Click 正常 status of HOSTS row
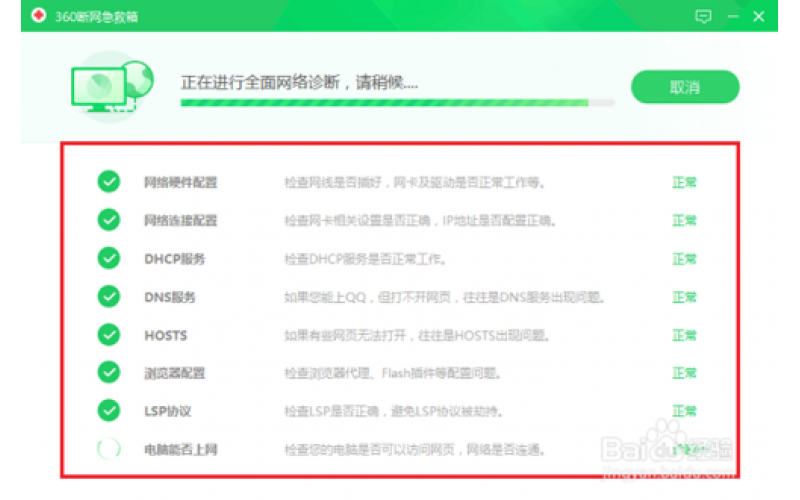Image resolution: width=800 pixels, height=500 pixels. coord(684,335)
